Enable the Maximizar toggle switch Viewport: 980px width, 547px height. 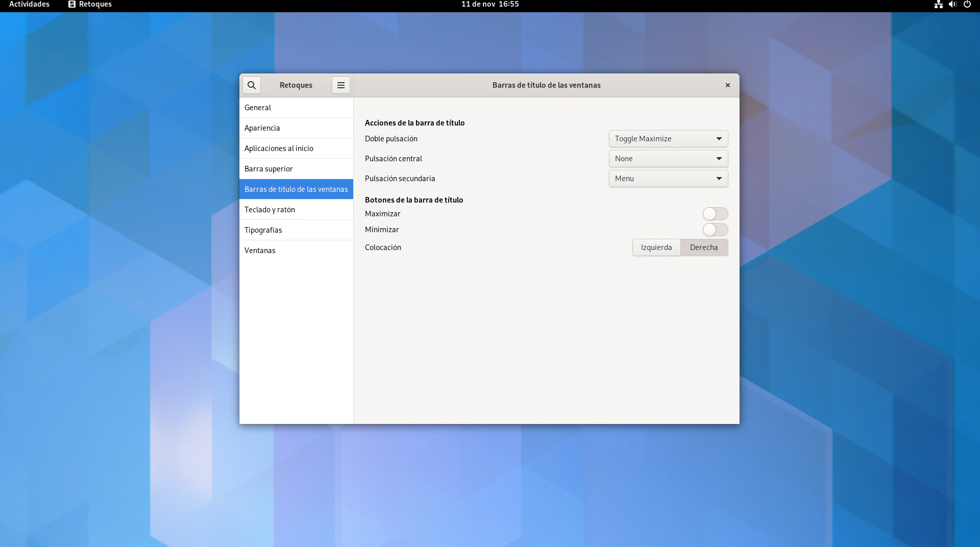[x=715, y=214]
